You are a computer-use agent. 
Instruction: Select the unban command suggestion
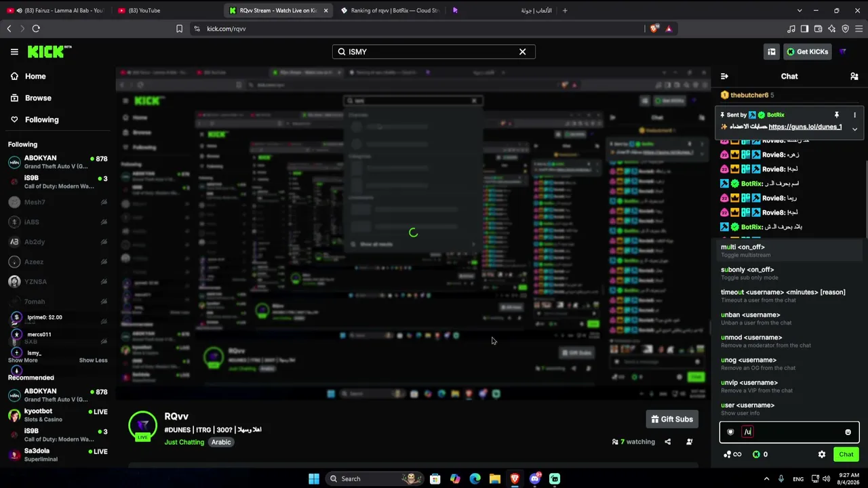point(789,318)
